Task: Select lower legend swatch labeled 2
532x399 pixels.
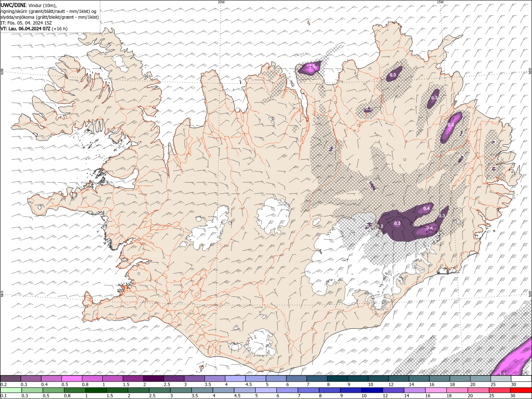Action: coord(138,390)
